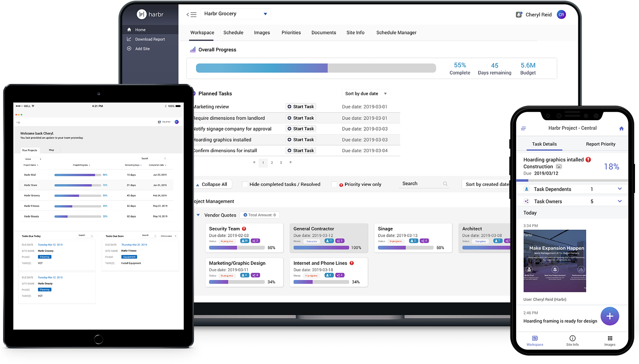This screenshot has height=364, width=639.
Task: Click the Add Site plus icon
Action: pos(129,48)
